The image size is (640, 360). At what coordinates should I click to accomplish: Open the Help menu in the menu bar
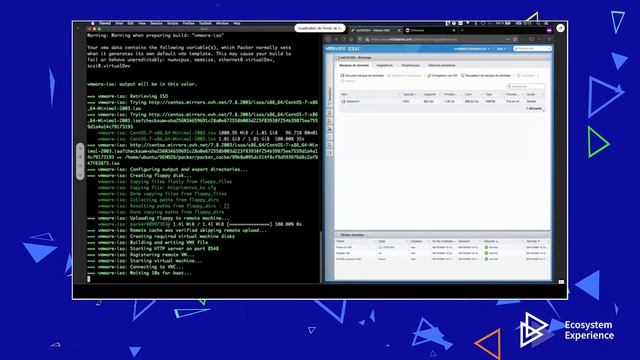[x=236, y=23]
